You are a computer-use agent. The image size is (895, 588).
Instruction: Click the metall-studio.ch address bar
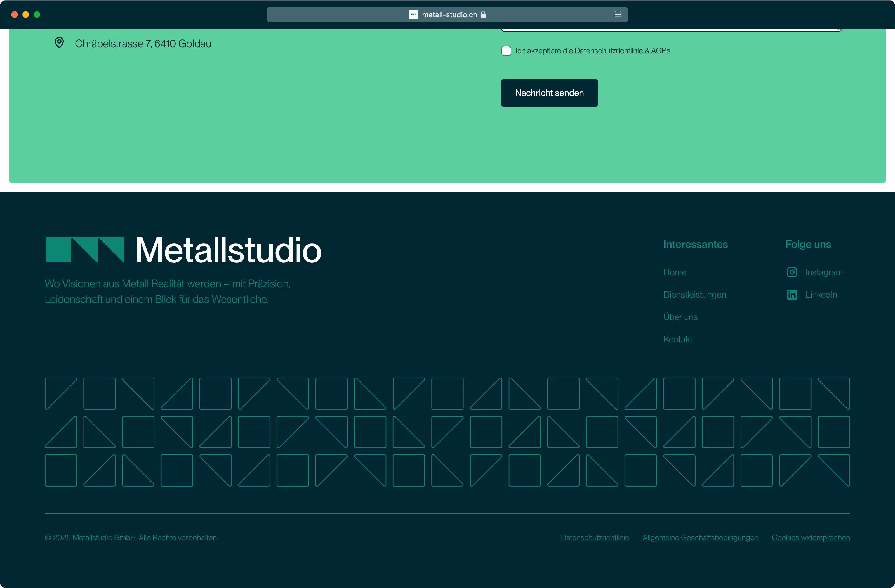pyautogui.click(x=447, y=15)
